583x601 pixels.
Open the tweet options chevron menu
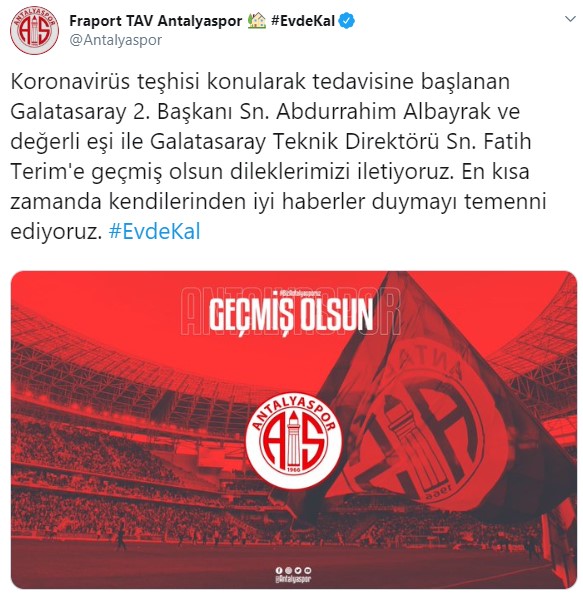point(570,18)
